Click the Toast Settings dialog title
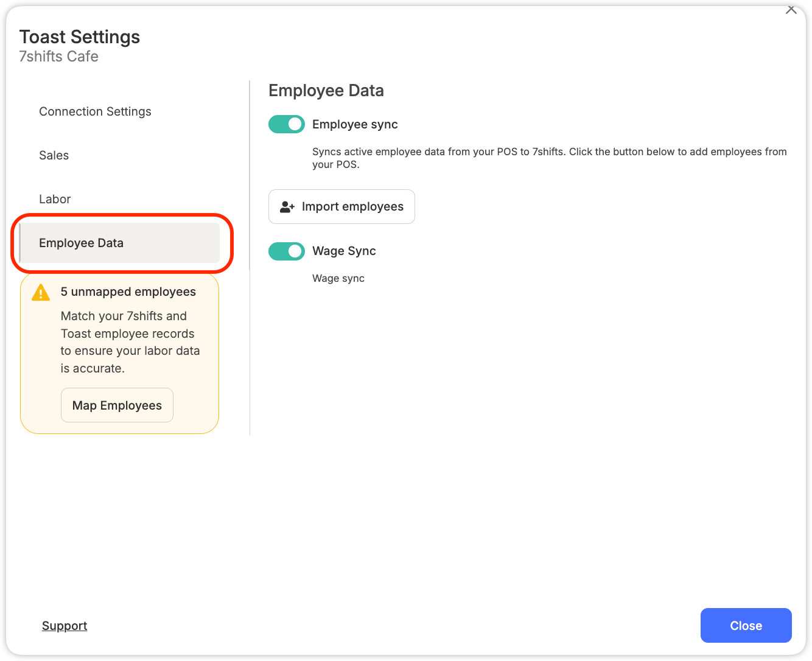Viewport: 812px width, 661px height. (x=80, y=37)
